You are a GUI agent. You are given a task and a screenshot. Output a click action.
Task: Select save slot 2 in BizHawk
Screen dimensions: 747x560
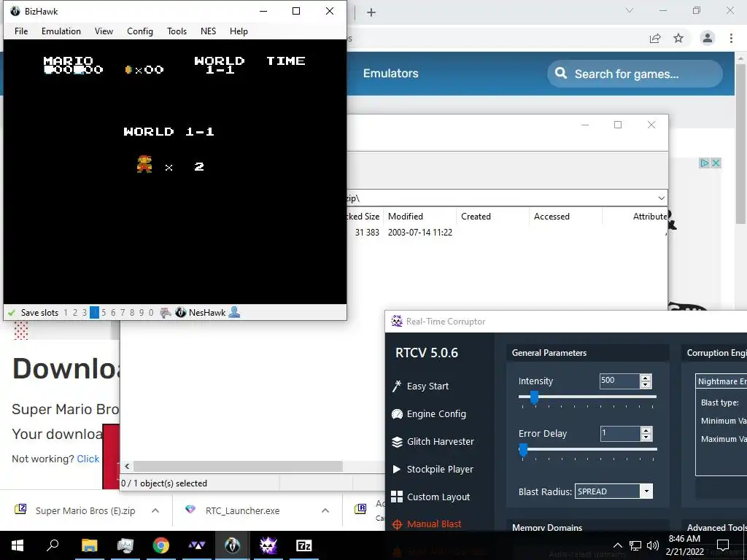pyautogui.click(x=75, y=312)
